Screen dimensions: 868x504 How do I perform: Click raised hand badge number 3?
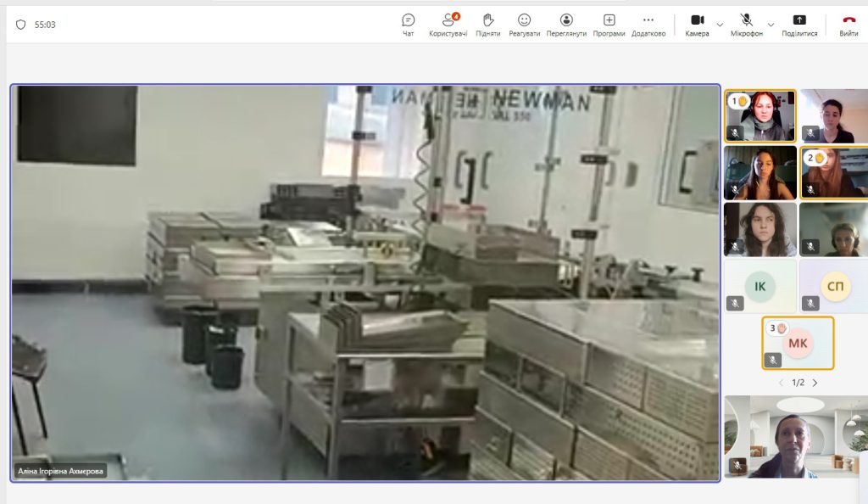[777, 328]
